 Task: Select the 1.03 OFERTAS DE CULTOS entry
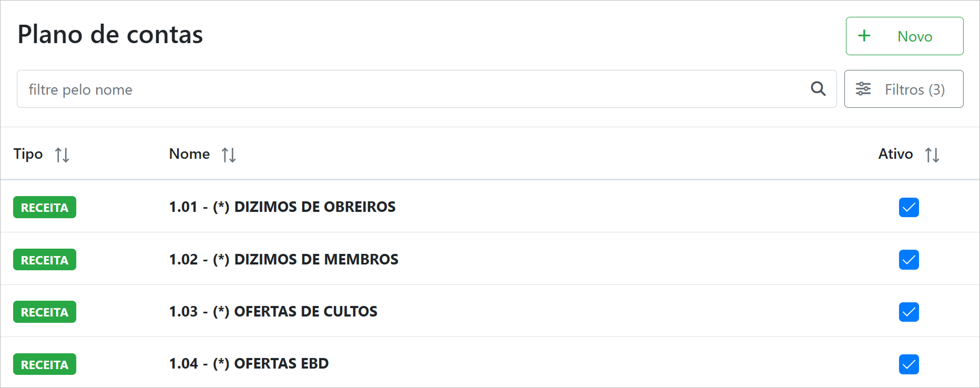point(273,311)
